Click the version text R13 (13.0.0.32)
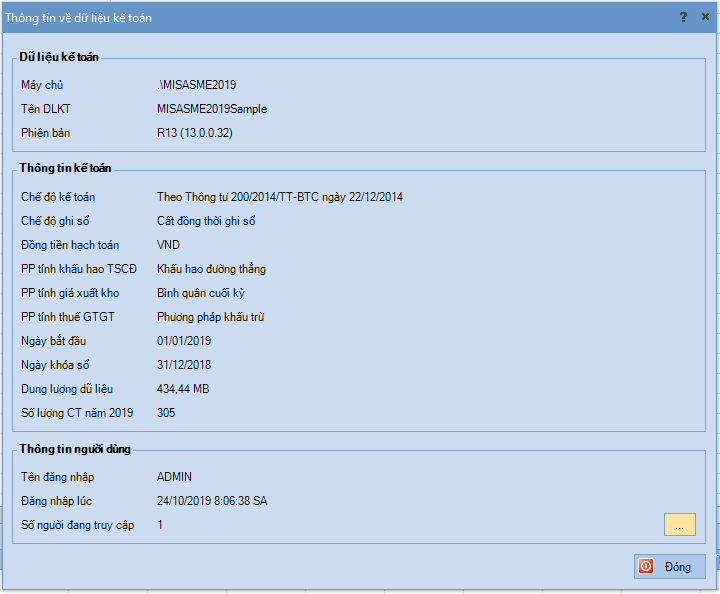Screen dimensions: 720x594 [x=195, y=133]
